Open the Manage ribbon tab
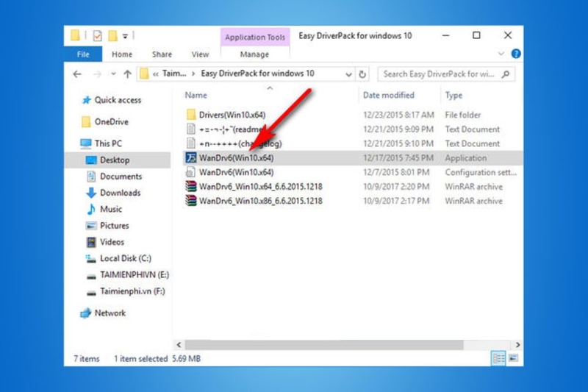 [254, 54]
